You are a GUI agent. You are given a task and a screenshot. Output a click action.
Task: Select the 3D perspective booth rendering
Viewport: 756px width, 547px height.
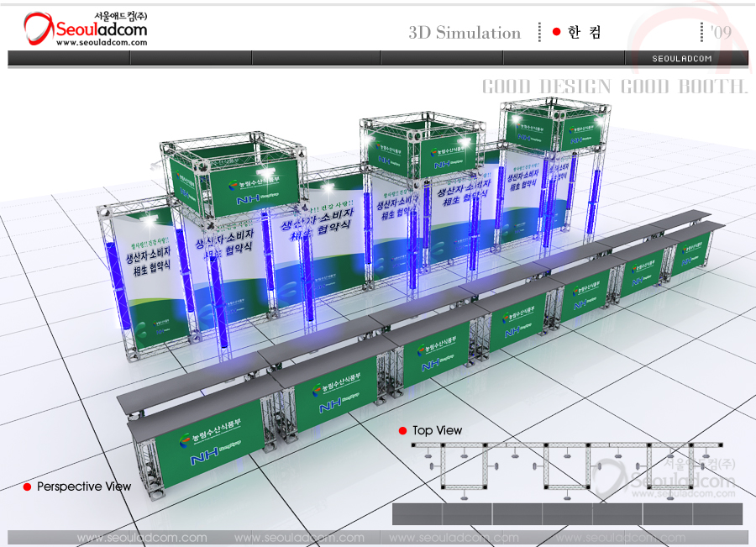410,299
